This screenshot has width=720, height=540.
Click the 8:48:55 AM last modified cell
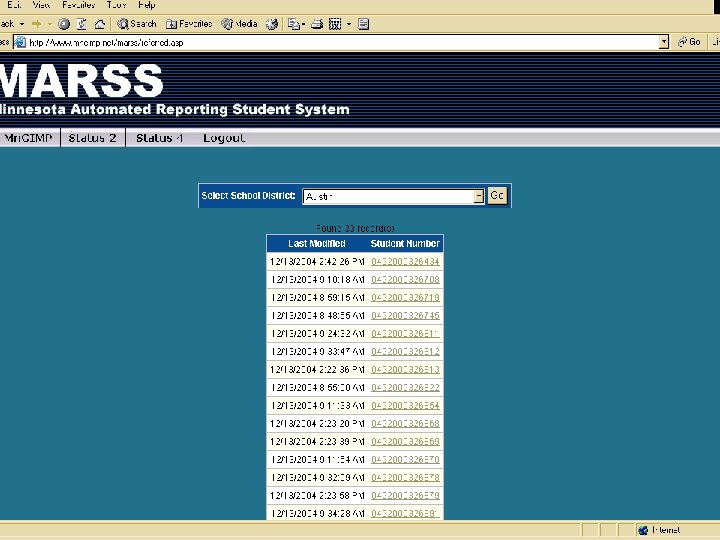coord(317,315)
